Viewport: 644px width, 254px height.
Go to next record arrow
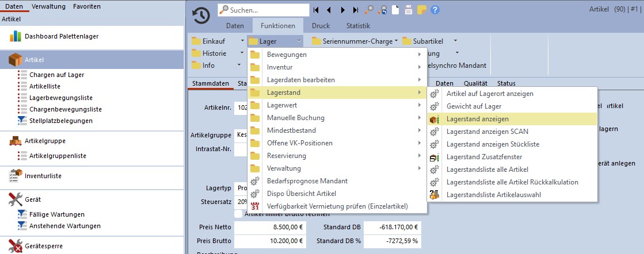[x=342, y=10]
